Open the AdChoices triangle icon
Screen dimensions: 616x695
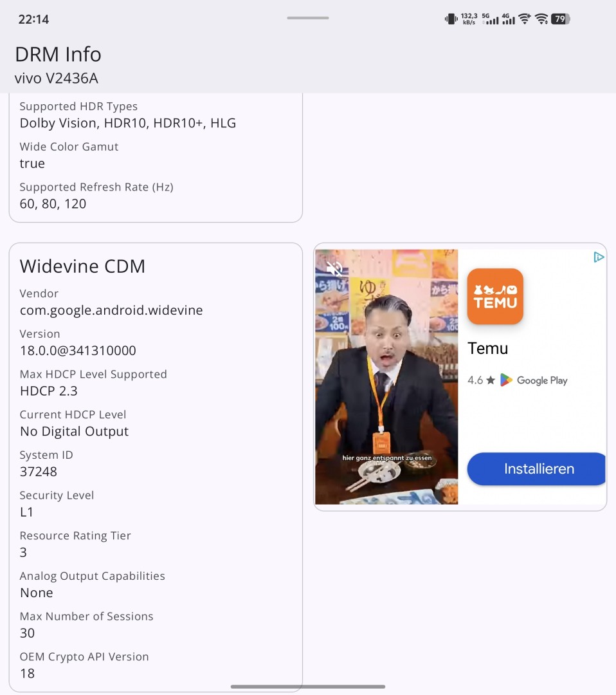point(598,257)
